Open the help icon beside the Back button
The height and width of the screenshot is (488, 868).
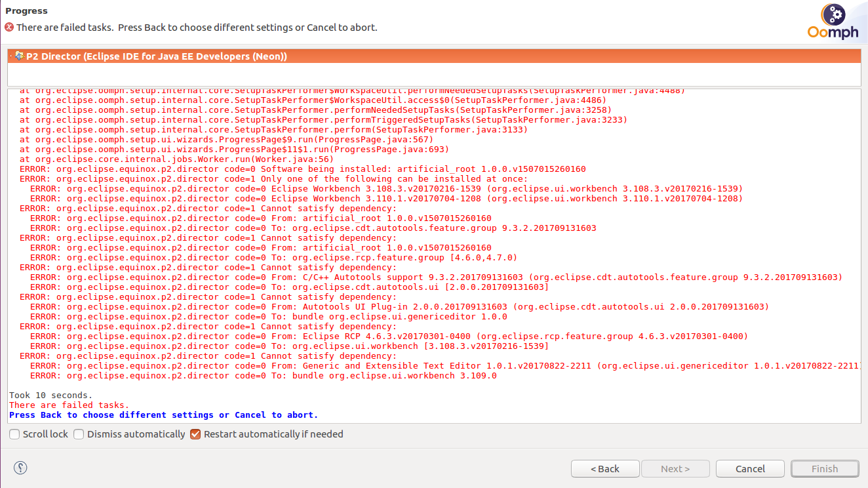point(20,468)
